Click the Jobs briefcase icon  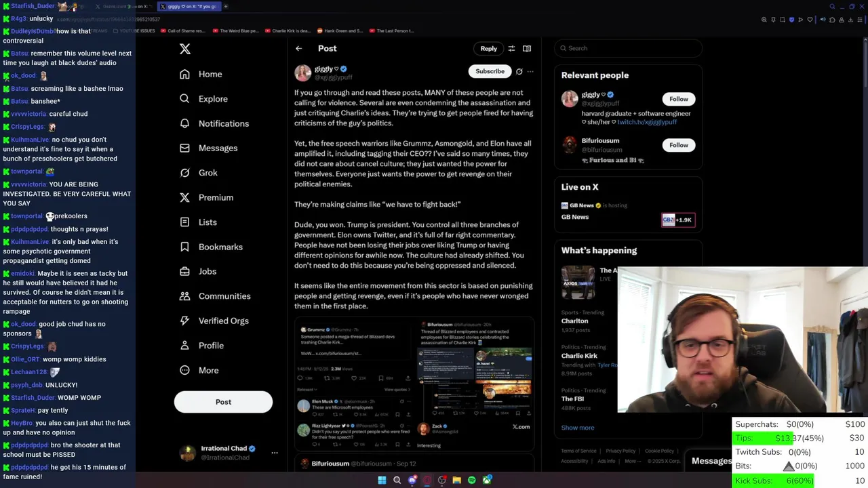184,271
